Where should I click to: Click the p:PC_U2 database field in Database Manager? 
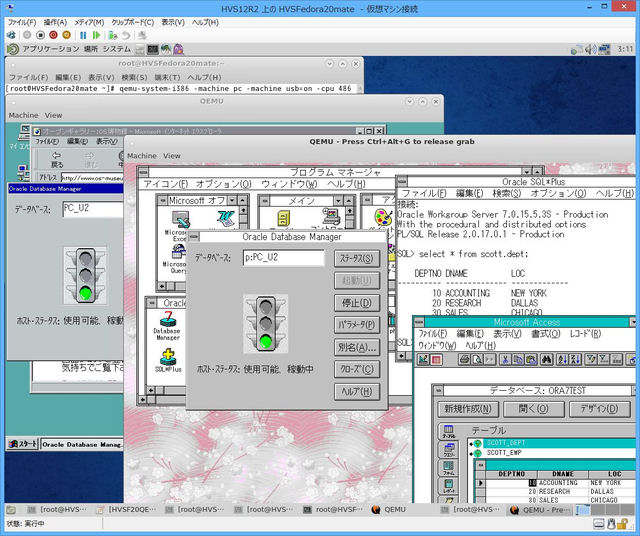coord(284,258)
